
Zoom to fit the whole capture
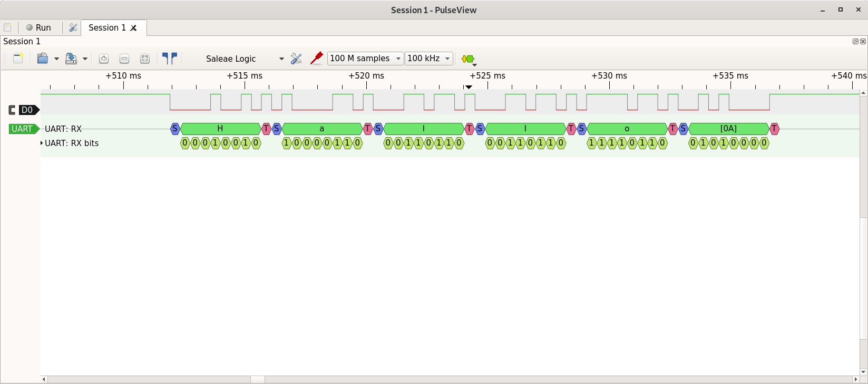coord(145,59)
